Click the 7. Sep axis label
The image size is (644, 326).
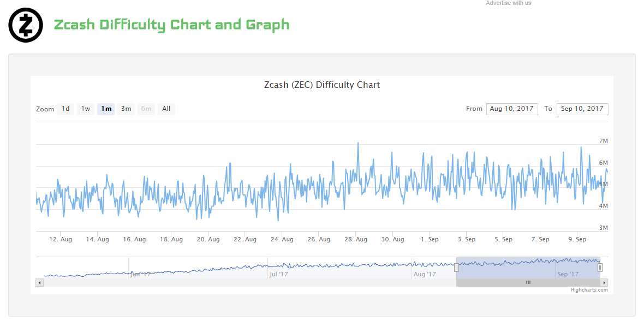(x=540, y=239)
